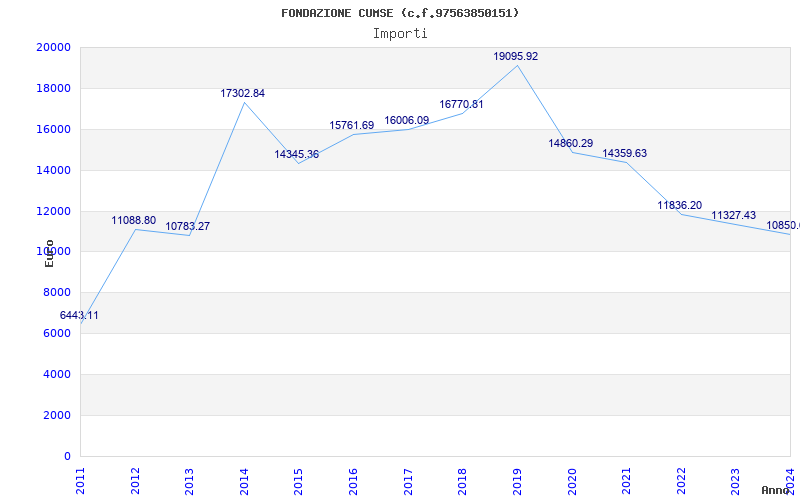Screen dimensions: 800x500
Task: Click the 16000 y-axis tick label
Action: pyautogui.click(x=53, y=129)
